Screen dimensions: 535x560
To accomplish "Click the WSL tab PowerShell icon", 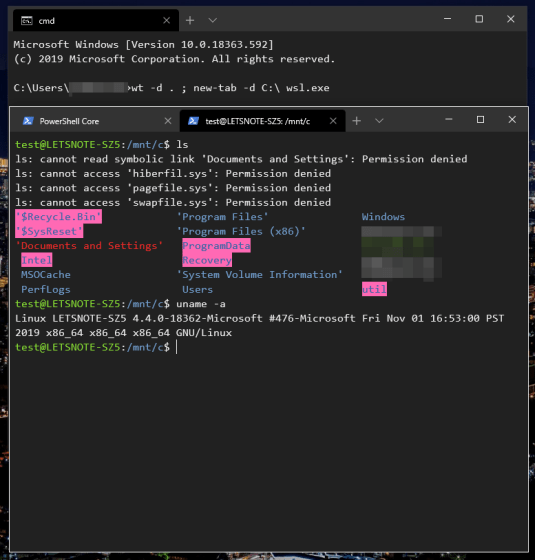I will [193, 121].
